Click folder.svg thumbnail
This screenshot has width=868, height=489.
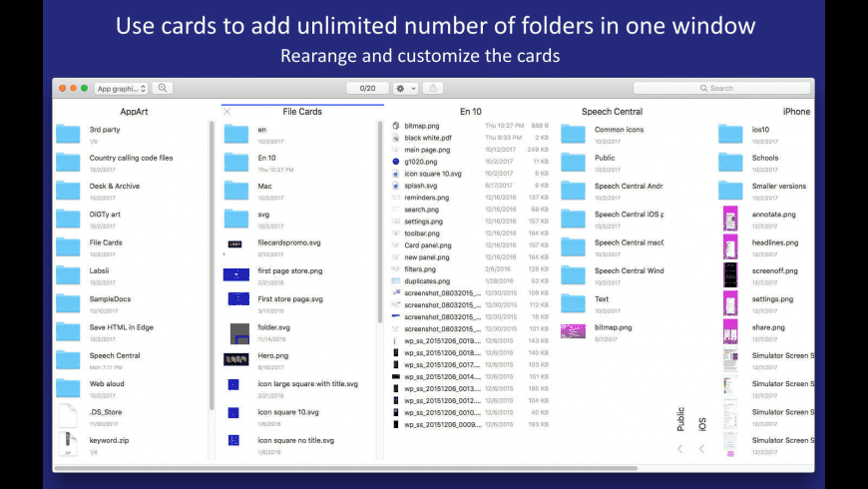tap(239, 334)
